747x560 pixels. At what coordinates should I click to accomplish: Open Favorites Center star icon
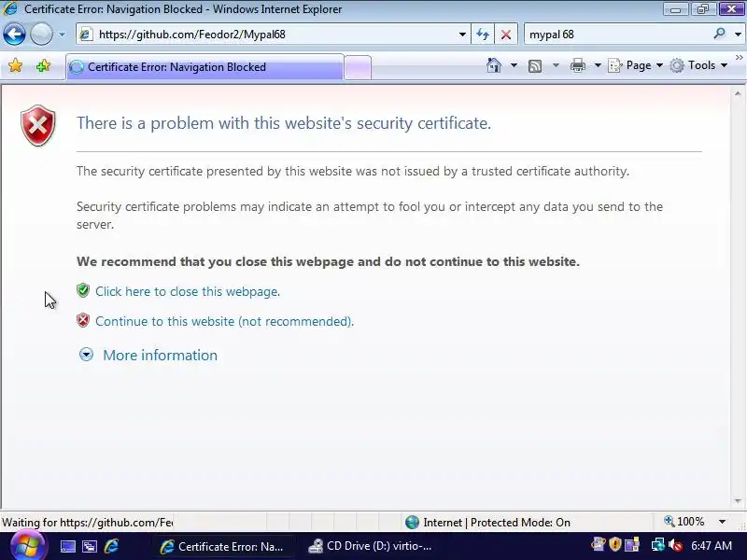point(15,65)
